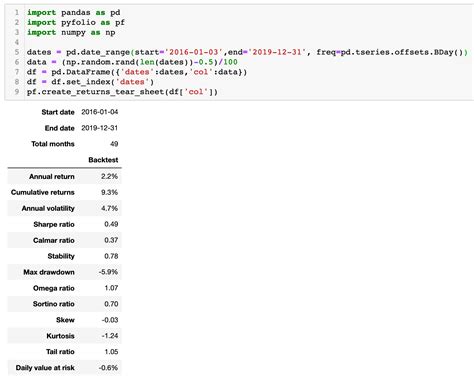The height and width of the screenshot is (376, 474).
Task: Select the Tail ratio value 1.05
Action: 111,352
